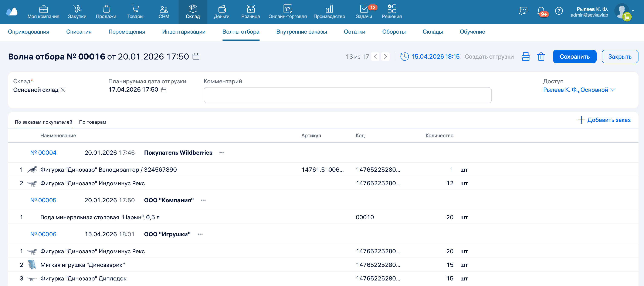This screenshot has width=644, height=286.
Task: Clear the Основной склад warehouse selection
Action: coord(63,90)
